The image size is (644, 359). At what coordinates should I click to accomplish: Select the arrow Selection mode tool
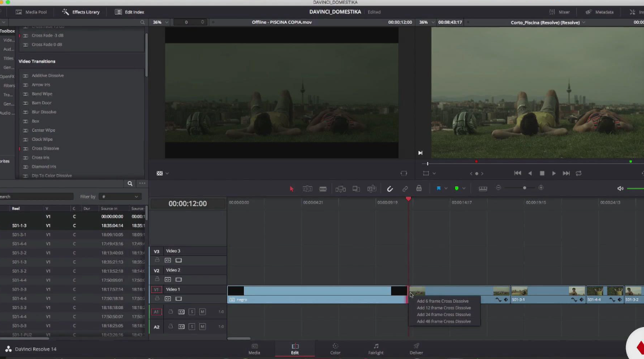click(x=291, y=189)
